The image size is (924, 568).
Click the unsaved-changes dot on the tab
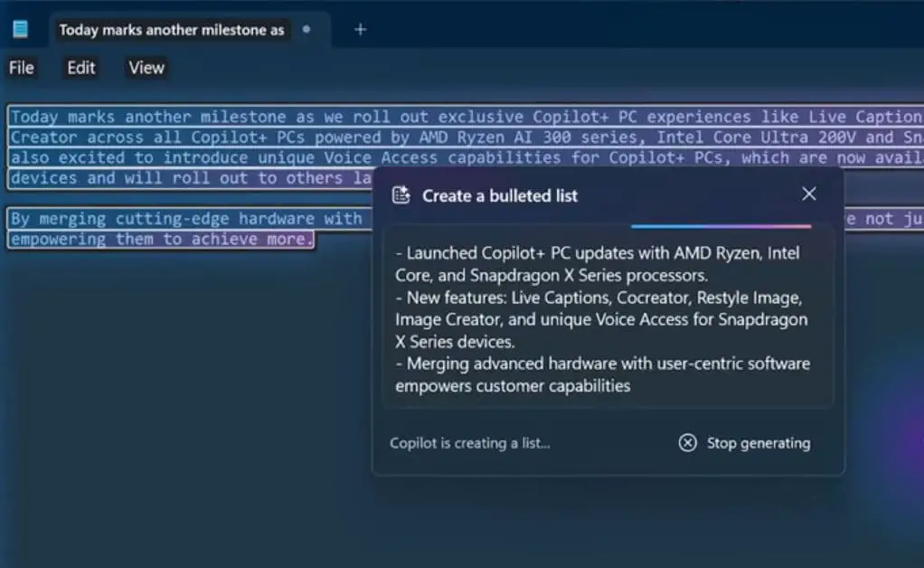point(306,29)
